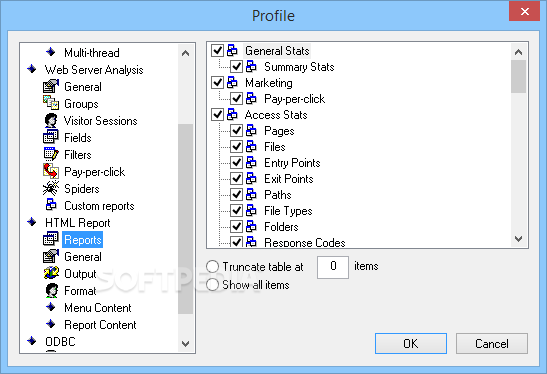Click the Marketing report icon

pyautogui.click(x=232, y=82)
